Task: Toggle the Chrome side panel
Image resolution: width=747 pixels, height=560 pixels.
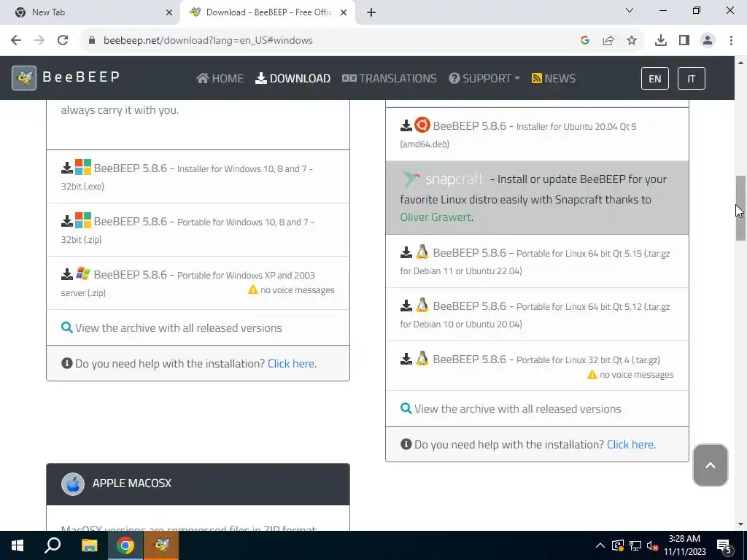Action: [x=684, y=41]
